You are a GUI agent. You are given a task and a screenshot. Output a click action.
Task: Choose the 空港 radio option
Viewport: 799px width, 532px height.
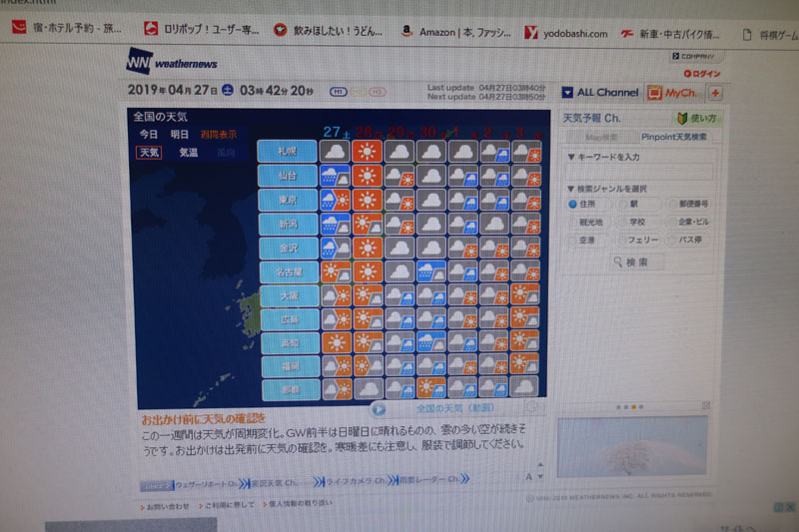click(572, 241)
